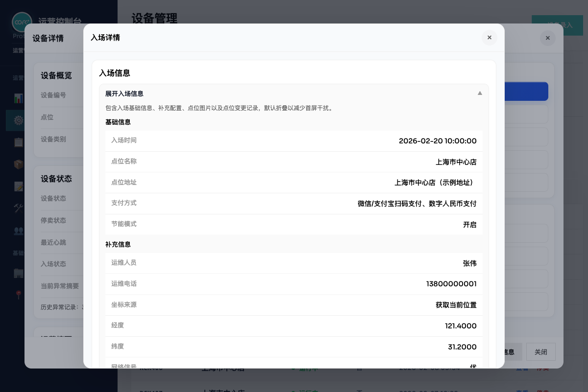Image resolution: width=588 pixels, height=392 pixels.
Task: Collapse the 展开入场信息 section triangle
Action: [480, 93]
